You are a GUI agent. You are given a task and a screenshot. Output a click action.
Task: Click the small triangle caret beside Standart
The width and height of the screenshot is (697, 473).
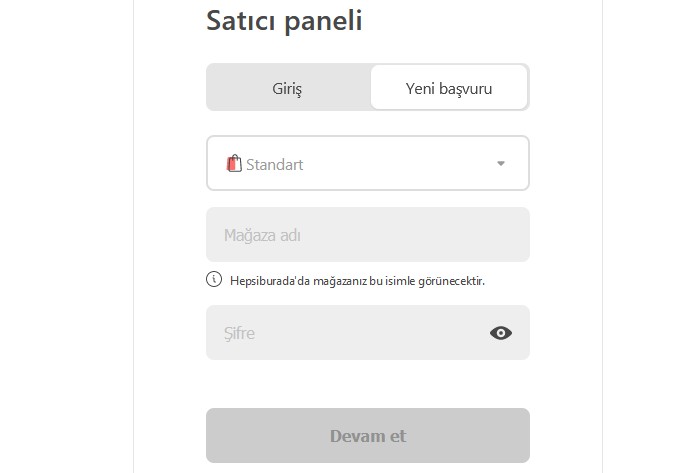pos(501,164)
